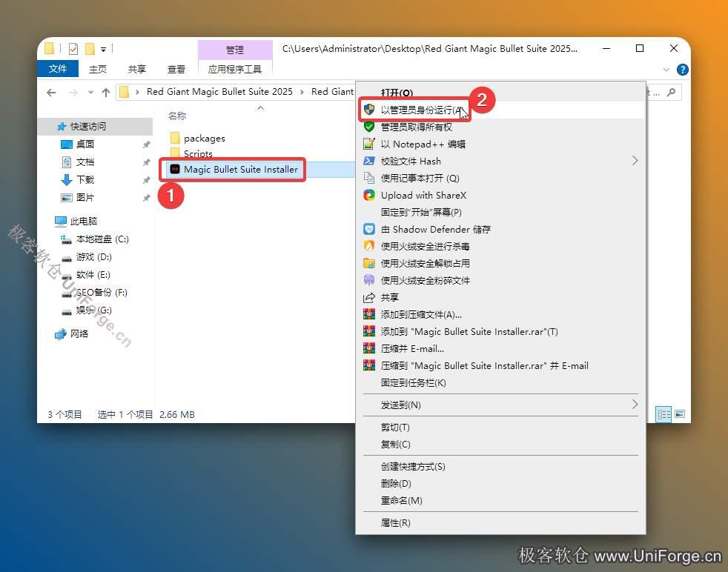This screenshot has height=572, width=728.
Task: Click WinRAR icon beside 压缩并 E-mail
Action: tap(369, 348)
